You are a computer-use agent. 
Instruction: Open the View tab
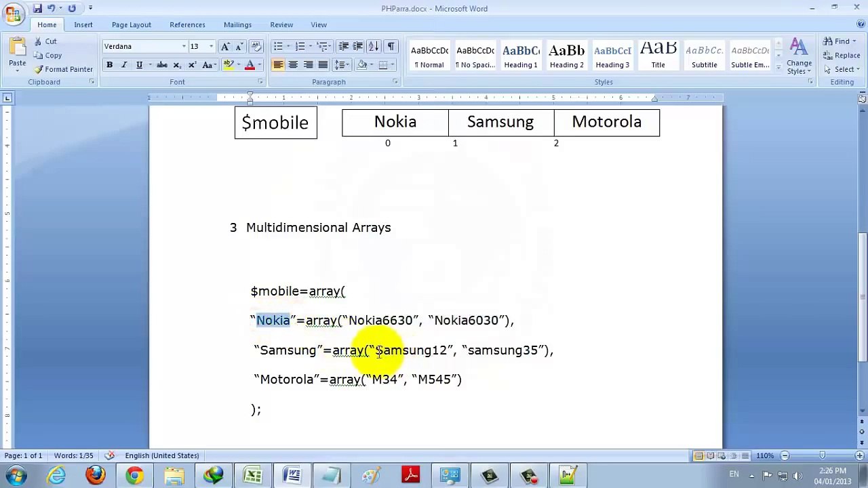(319, 25)
